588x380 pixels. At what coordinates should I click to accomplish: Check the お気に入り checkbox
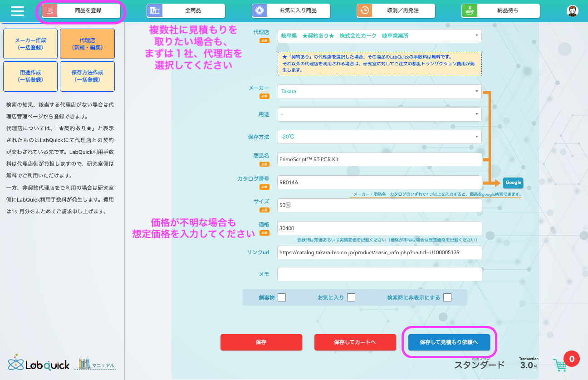pos(351,297)
